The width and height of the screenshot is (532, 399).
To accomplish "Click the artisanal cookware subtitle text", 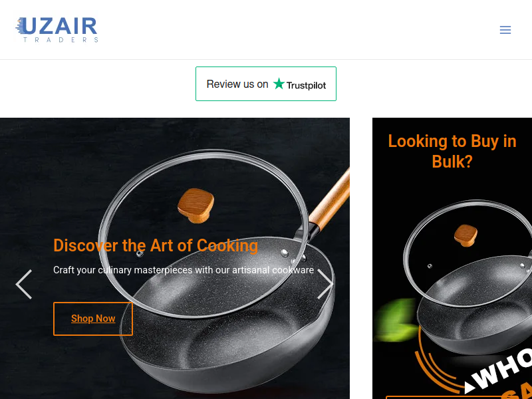I will click(x=184, y=270).
